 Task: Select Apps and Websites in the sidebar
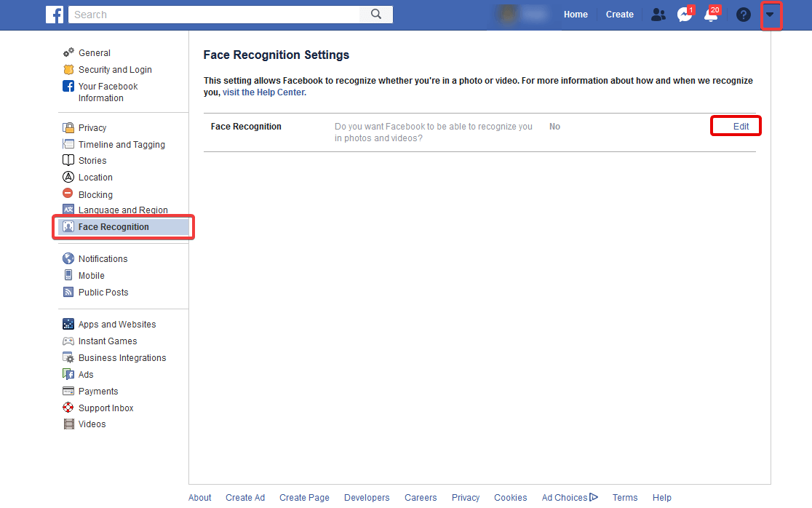click(116, 324)
